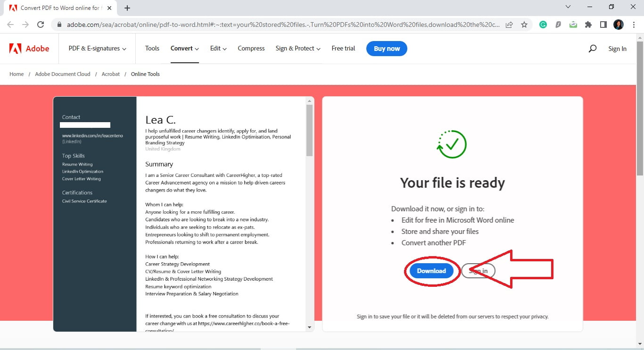The height and width of the screenshot is (350, 644).
Task: Toggle the browser side panel icon
Action: coord(603,25)
